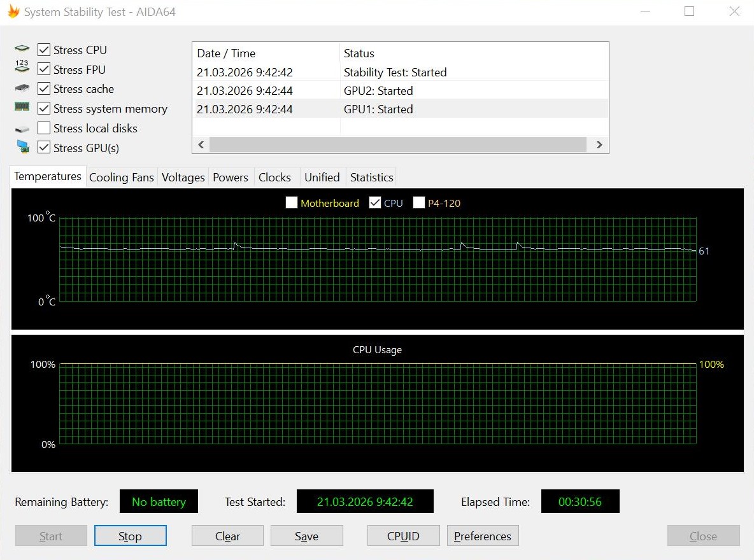
Task: Click the log's left scroll arrow
Action: (201, 144)
